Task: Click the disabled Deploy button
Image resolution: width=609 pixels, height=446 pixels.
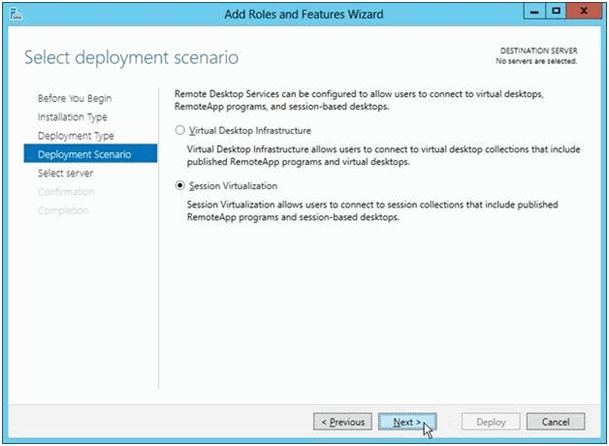Action: tap(491, 422)
